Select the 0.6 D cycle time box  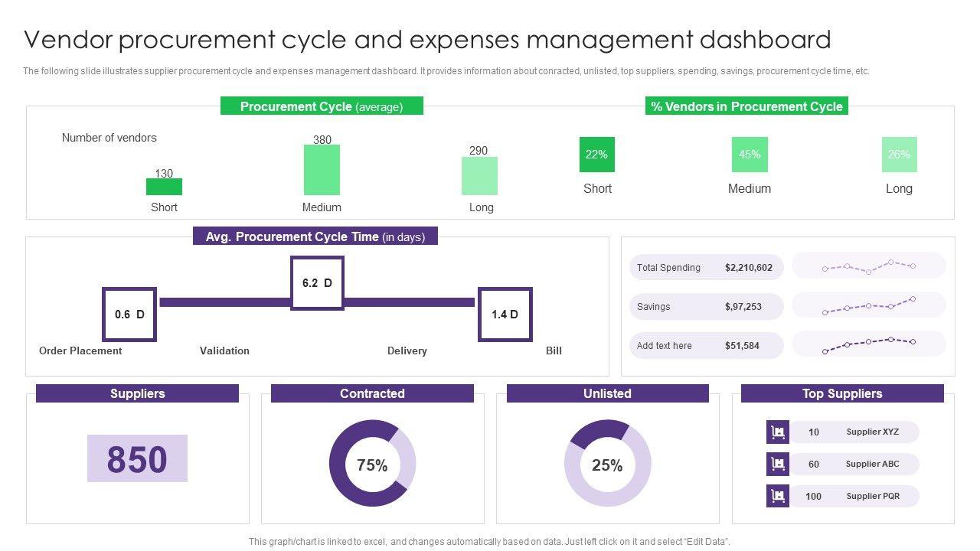[x=129, y=315]
